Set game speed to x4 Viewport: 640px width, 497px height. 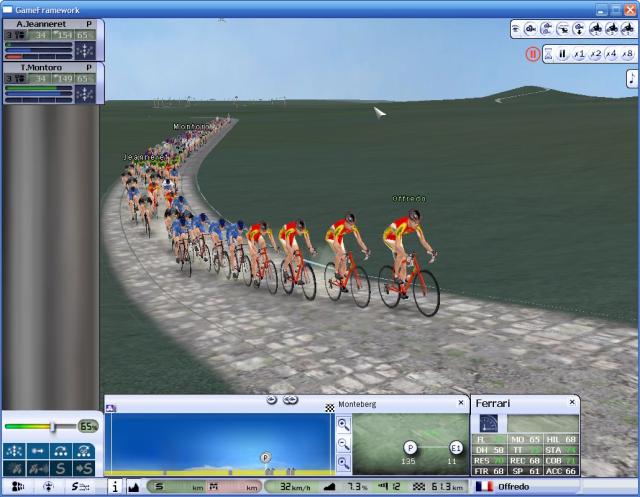tap(611, 54)
